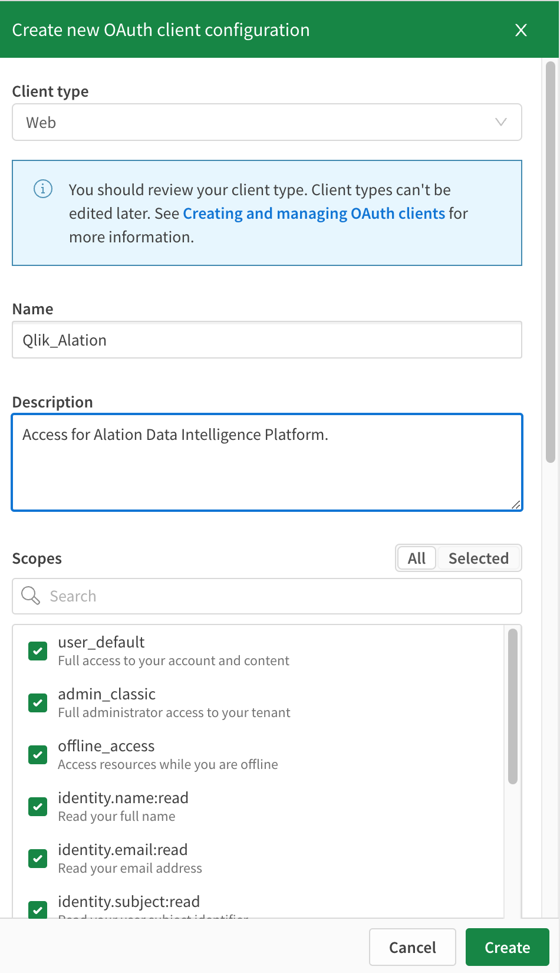Click the Name field containing Qlik_Alation
The image size is (560, 973).
tap(267, 340)
